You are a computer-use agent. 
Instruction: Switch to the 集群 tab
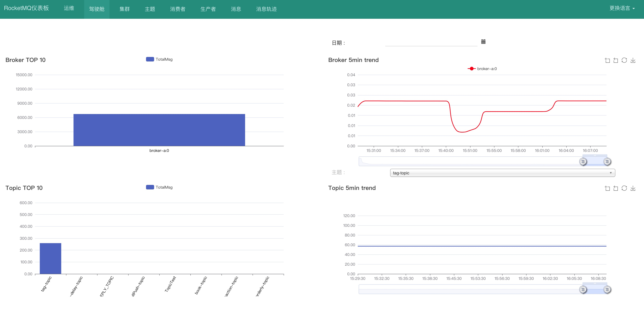pos(124,9)
